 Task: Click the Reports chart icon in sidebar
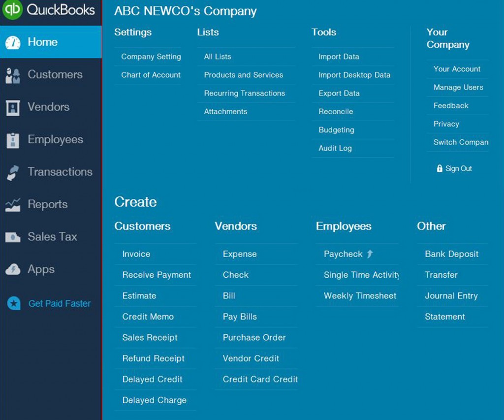(13, 205)
